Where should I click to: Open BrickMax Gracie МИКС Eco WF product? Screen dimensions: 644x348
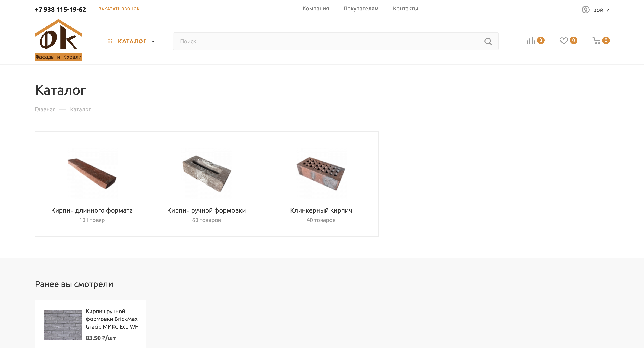click(112, 319)
